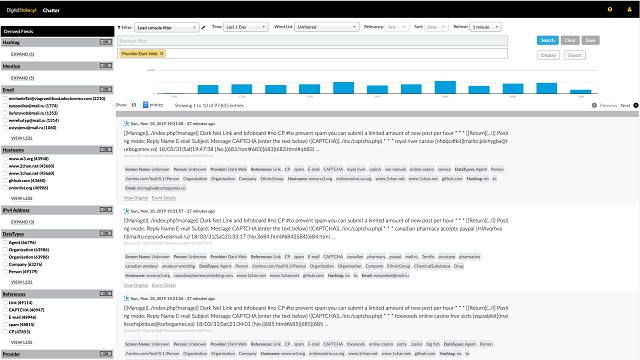Click the first result's source icon
The width and height of the screenshot is (640, 360).
click(x=127, y=123)
